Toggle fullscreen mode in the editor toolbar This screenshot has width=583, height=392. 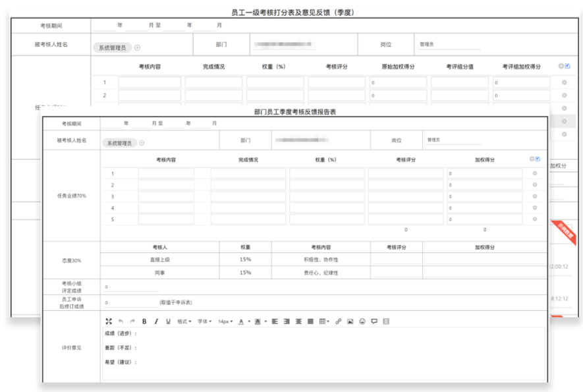(x=109, y=322)
